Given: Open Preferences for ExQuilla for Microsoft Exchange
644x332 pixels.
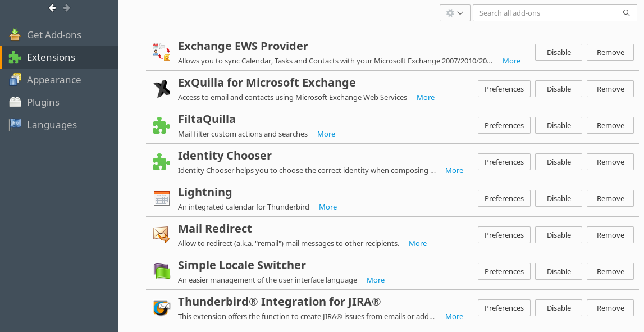Looking at the screenshot, I should tap(504, 89).
